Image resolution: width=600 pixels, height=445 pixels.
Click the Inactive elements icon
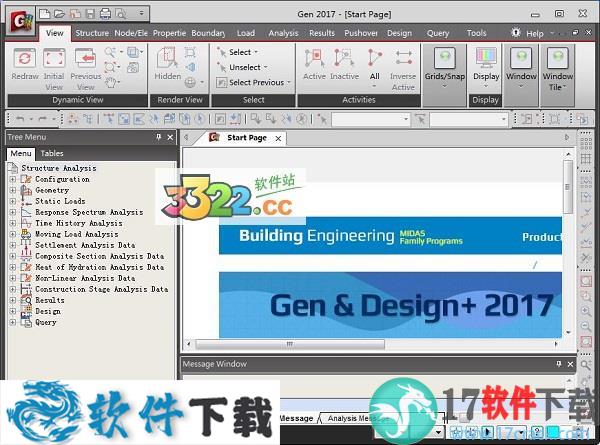[345, 65]
